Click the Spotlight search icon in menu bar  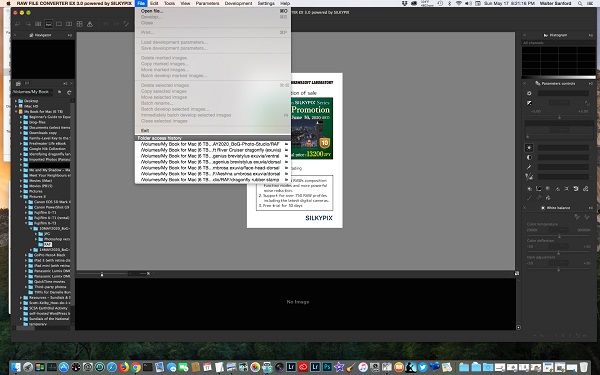click(x=580, y=3)
